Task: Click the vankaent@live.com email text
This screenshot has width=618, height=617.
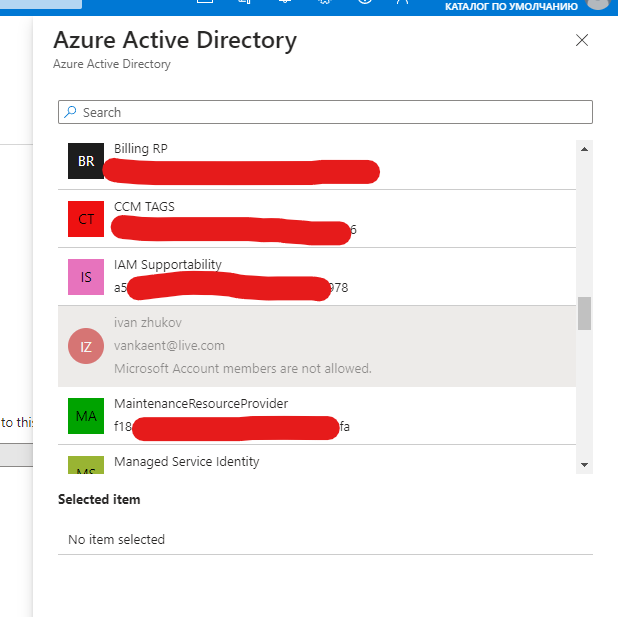Action: click(x=169, y=345)
